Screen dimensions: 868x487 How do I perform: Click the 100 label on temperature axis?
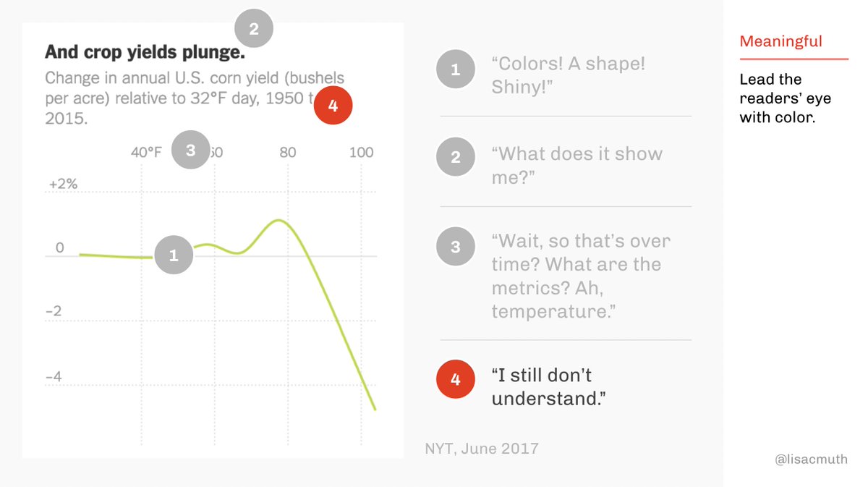361,153
